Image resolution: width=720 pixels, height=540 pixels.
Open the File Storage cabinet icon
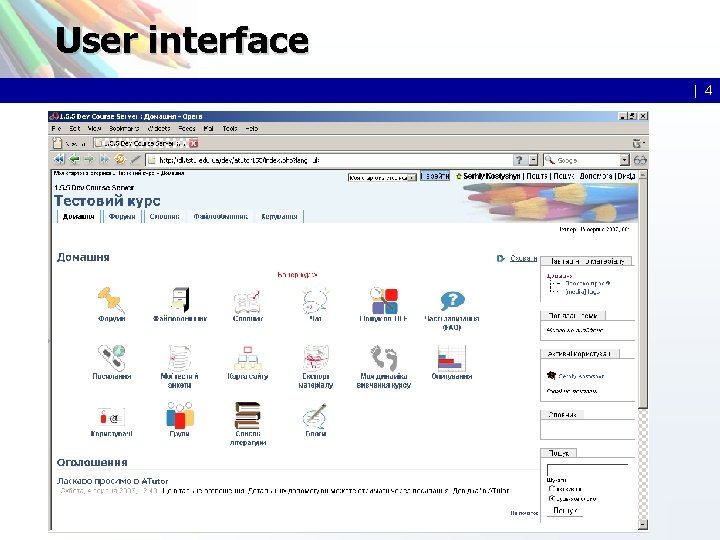click(x=180, y=300)
